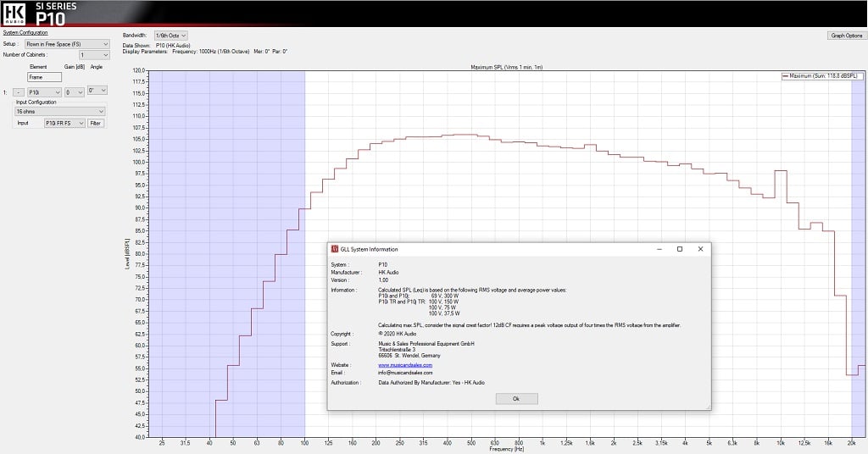
Task: Click the info@musicandsales.com email text
Action: 405,373
